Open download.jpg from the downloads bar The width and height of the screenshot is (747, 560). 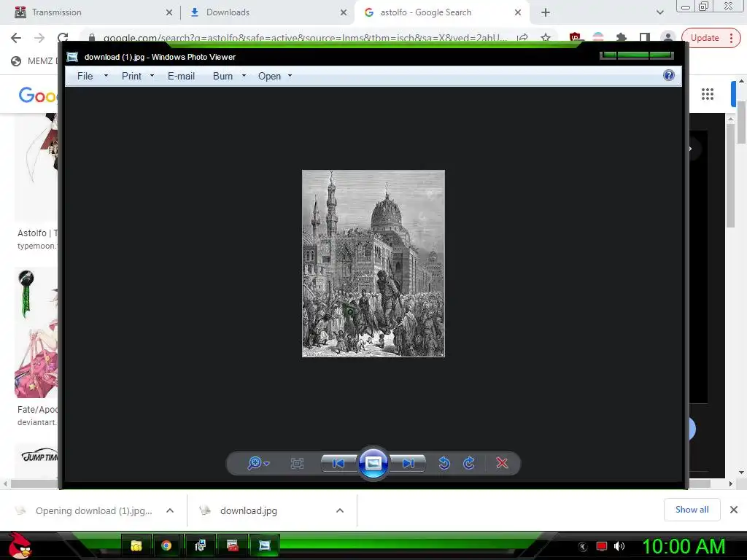pos(248,510)
